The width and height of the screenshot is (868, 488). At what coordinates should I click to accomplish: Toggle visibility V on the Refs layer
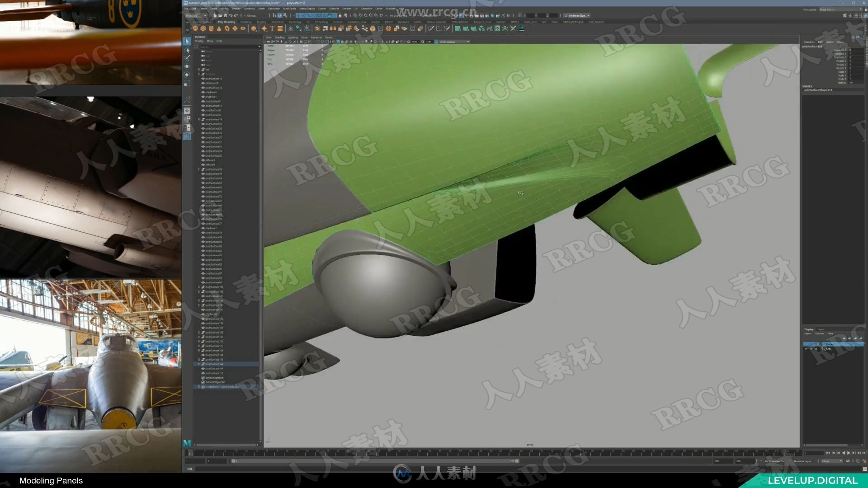pyautogui.click(x=806, y=349)
